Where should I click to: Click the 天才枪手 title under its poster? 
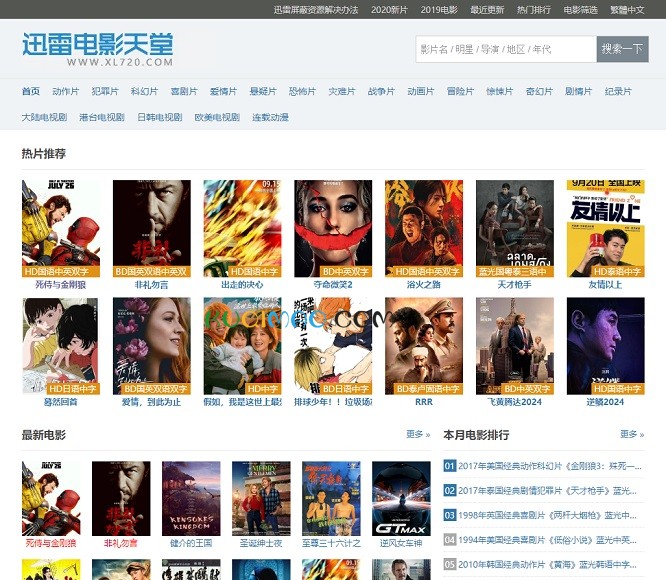tap(515, 284)
